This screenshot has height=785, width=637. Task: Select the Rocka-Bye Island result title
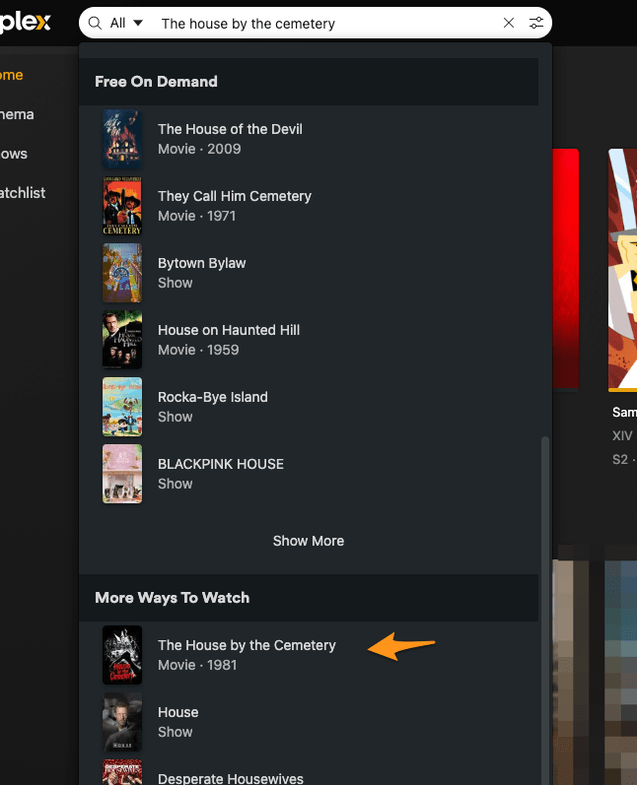[x=212, y=397]
